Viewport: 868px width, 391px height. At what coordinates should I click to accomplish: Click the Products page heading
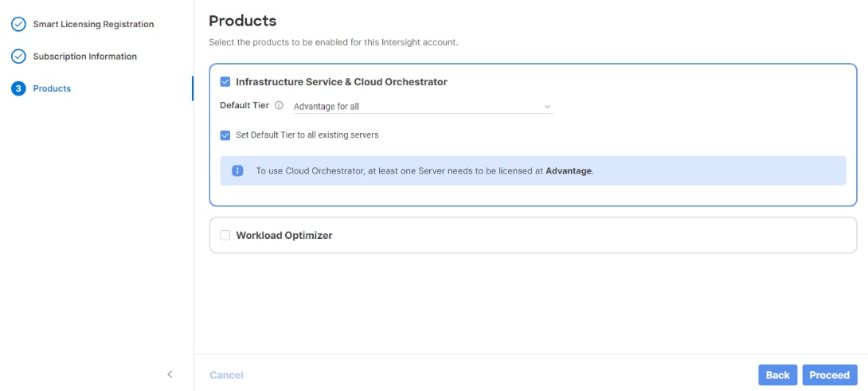(242, 21)
